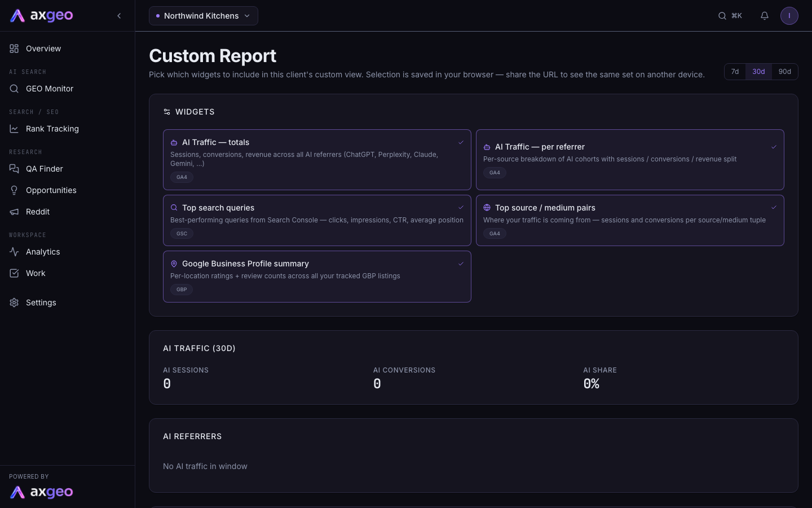Click the GSC tag on Top search queries
This screenshot has height=508, width=812.
(x=182, y=234)
